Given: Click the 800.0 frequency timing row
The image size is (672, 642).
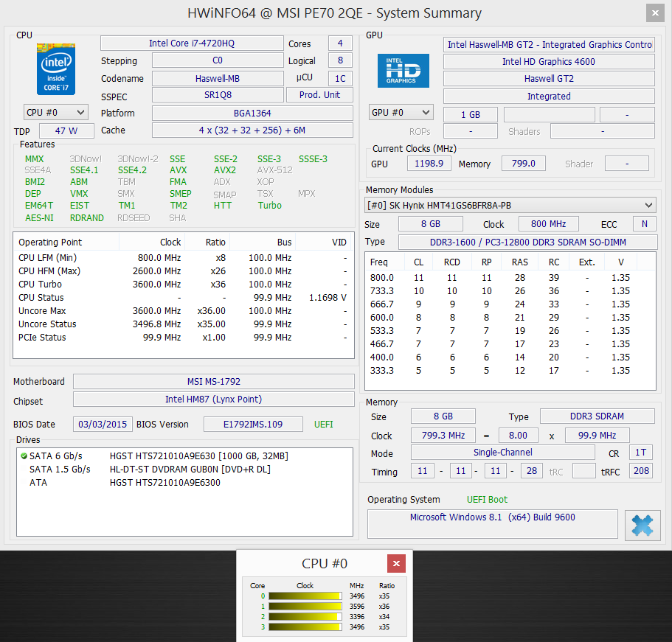Looking at the screenshot, I should pyautogui.click(x=510, y=278).
